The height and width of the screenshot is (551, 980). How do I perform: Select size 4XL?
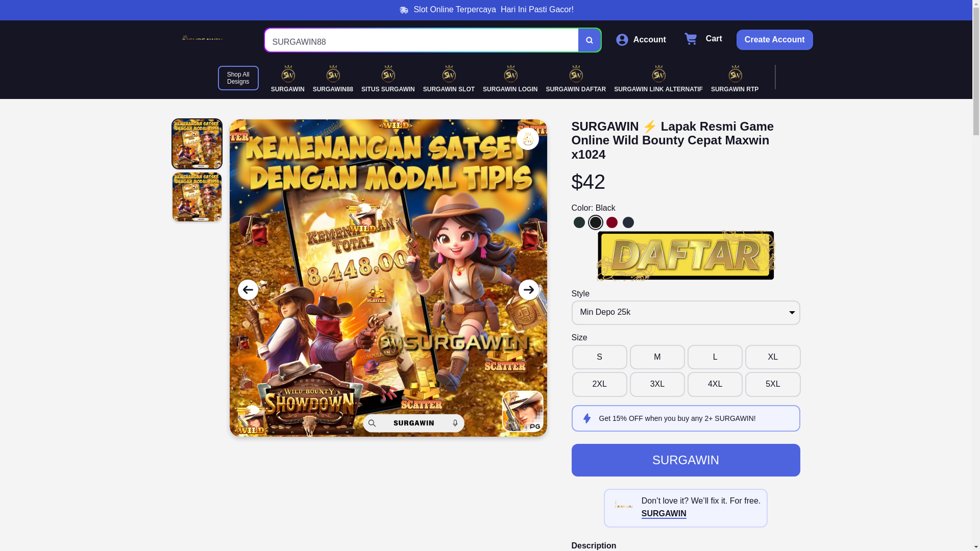tap(715, 384)
